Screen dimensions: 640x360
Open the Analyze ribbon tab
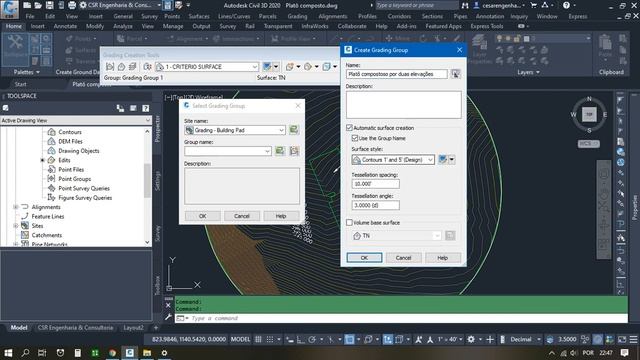coord(123,26)
